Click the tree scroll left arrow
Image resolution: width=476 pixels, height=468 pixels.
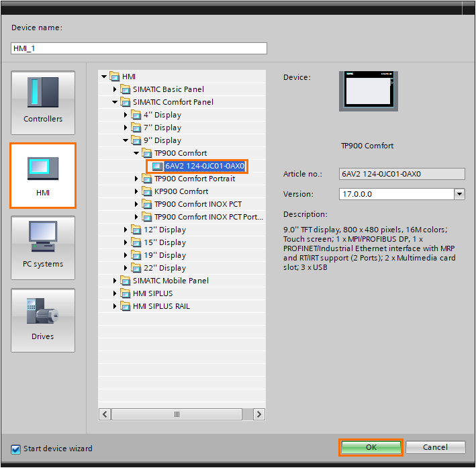click(105, 414)
